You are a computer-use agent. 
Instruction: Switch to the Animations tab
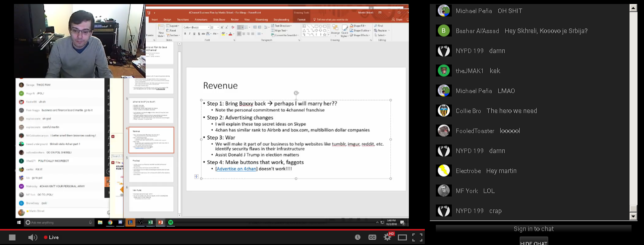pos(201,19)
